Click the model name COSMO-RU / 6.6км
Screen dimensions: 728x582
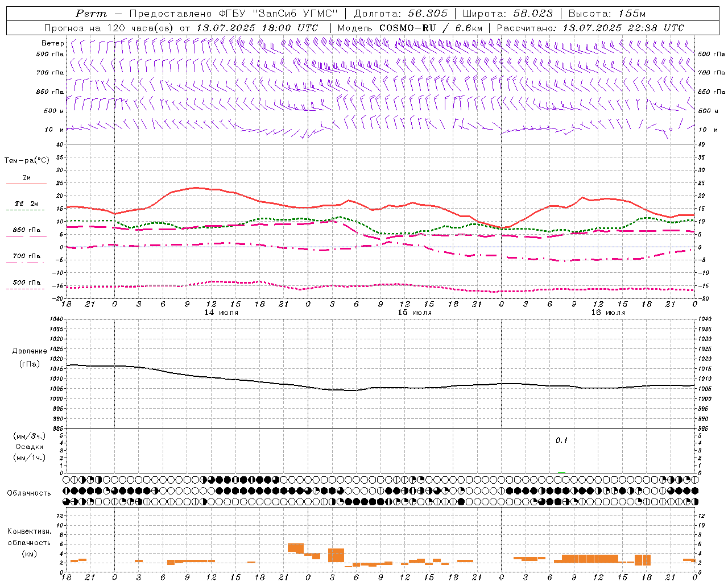[x=431, y=28]
